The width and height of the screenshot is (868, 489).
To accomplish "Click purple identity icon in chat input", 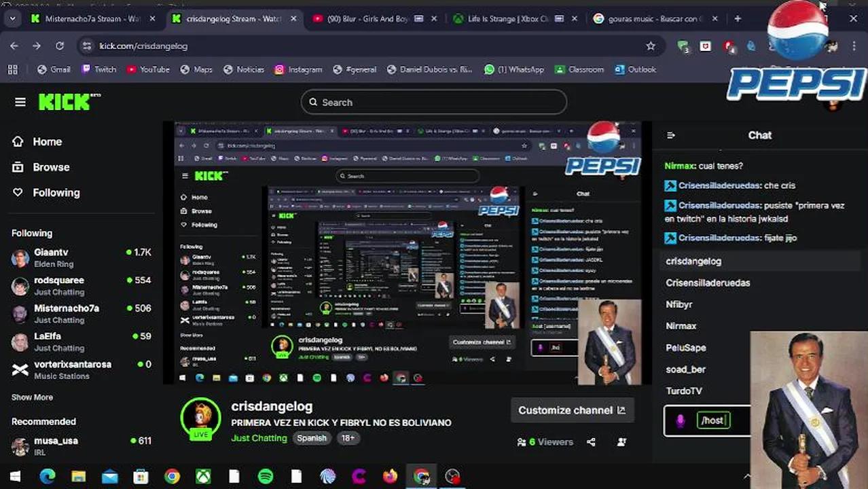I will click(x=680, y=421).
